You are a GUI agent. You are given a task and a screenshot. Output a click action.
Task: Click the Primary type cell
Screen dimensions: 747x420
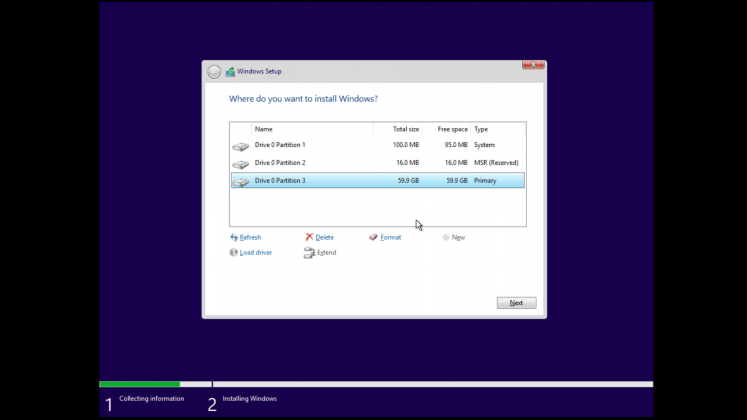(485, 180)
